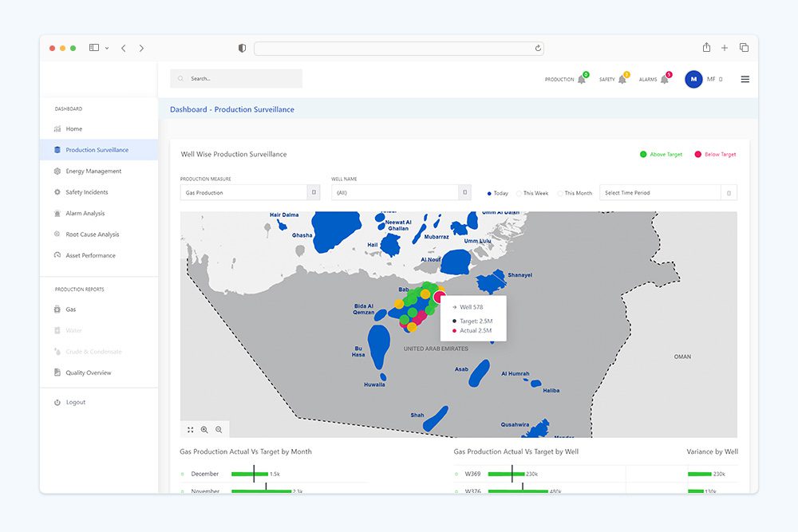Show browser tab overview
Image resolution: width=798 pixels, height=532 pixels.
pos(744,47)
